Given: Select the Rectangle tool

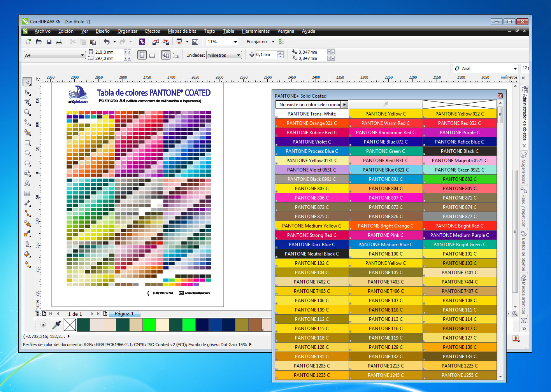Looking at the screenshot, I should coord(27,143).
